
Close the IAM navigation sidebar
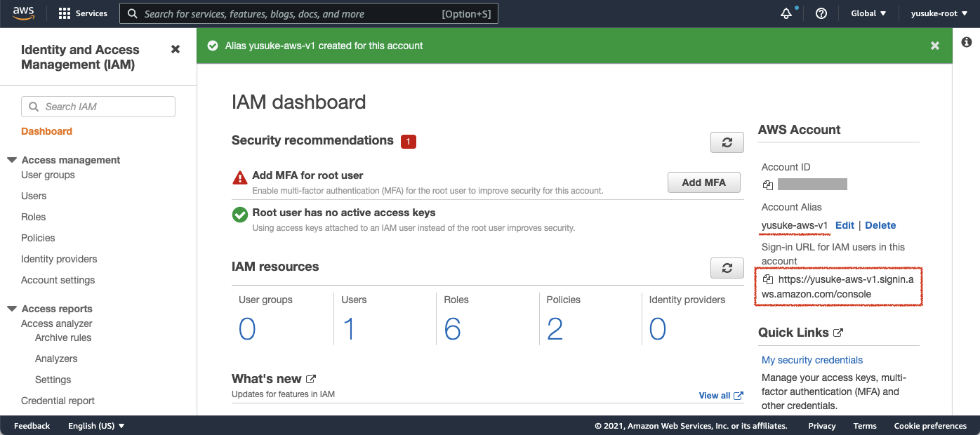point(176,49)
